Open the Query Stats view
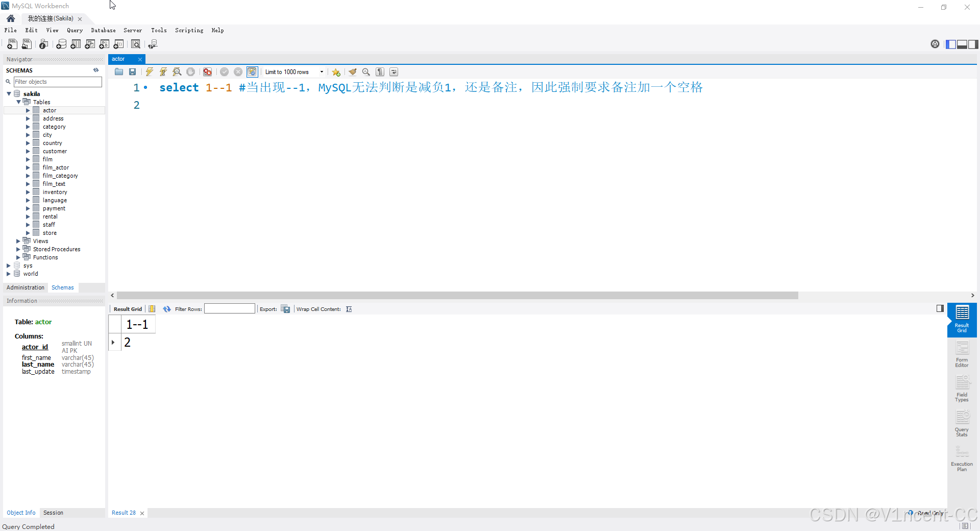This screenshot has height=531, width=980. pyautogui.click(x=962, y=424)
